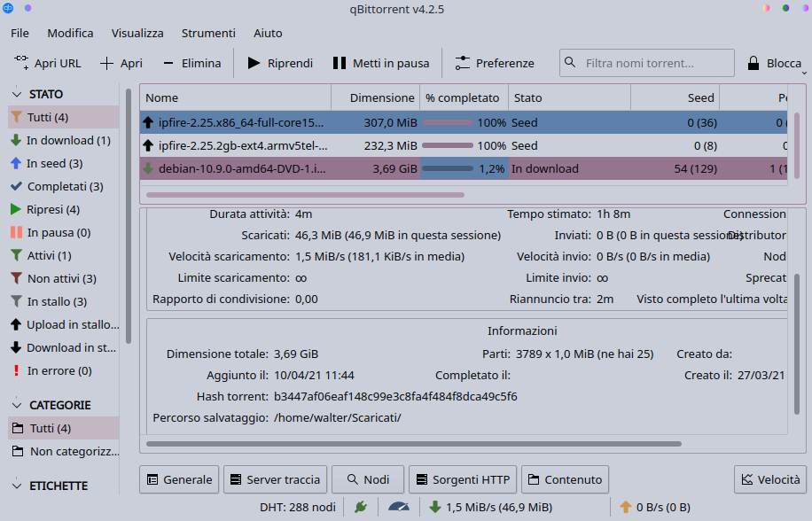812x521 pixels.
Task: Sort by Dimensione column header
Action: (x=376, y=97)
